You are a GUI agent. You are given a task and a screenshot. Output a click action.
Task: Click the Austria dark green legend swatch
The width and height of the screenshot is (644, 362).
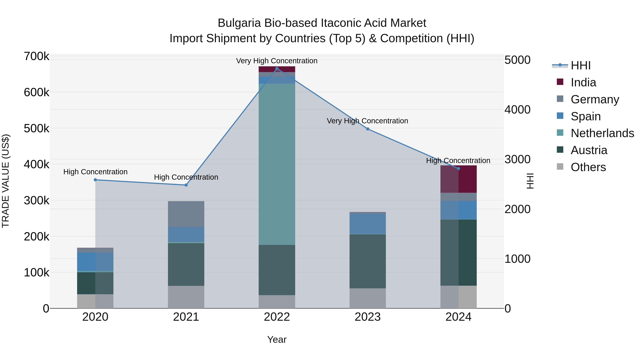pos(560,150)
